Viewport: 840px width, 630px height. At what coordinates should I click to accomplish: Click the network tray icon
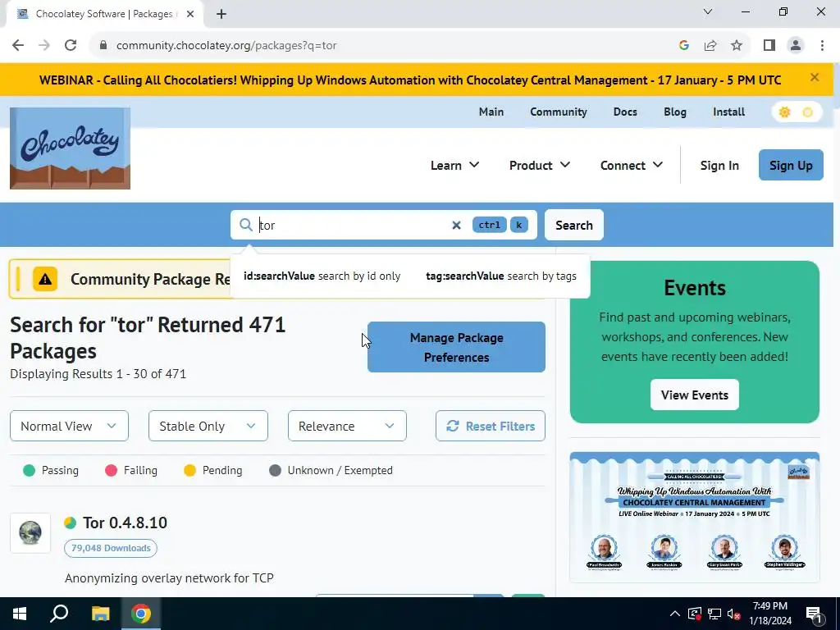[714, 614]
